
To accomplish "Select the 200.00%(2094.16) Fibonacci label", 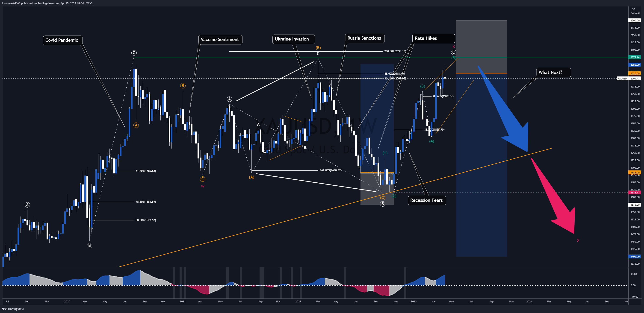I will point(395,51).
